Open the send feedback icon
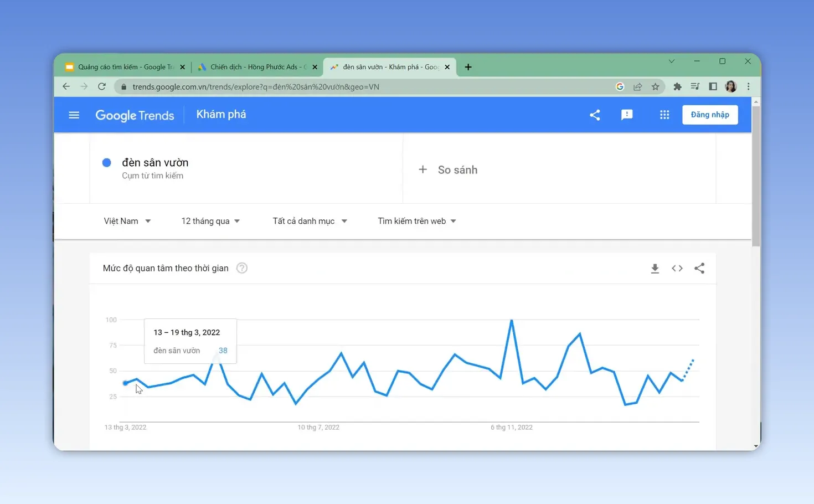 [x=627, y=115]
